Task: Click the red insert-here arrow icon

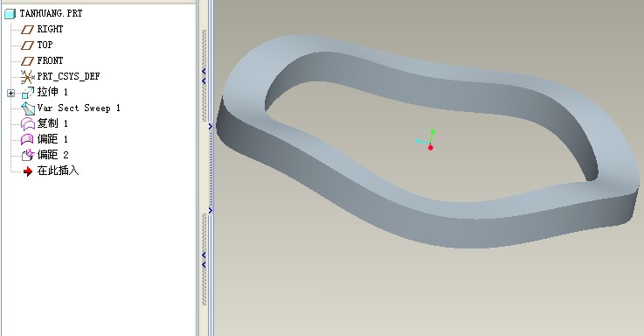Action: [27, 171]
